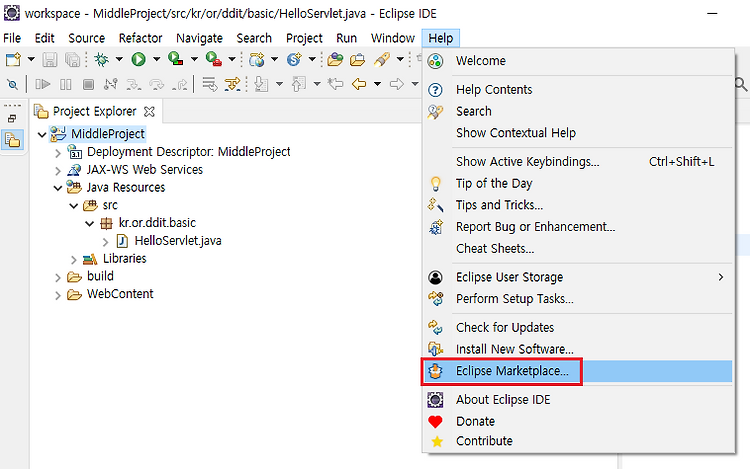Launch with the green Run icon
This screenshot has width=750, height=469.
point(139,59)
